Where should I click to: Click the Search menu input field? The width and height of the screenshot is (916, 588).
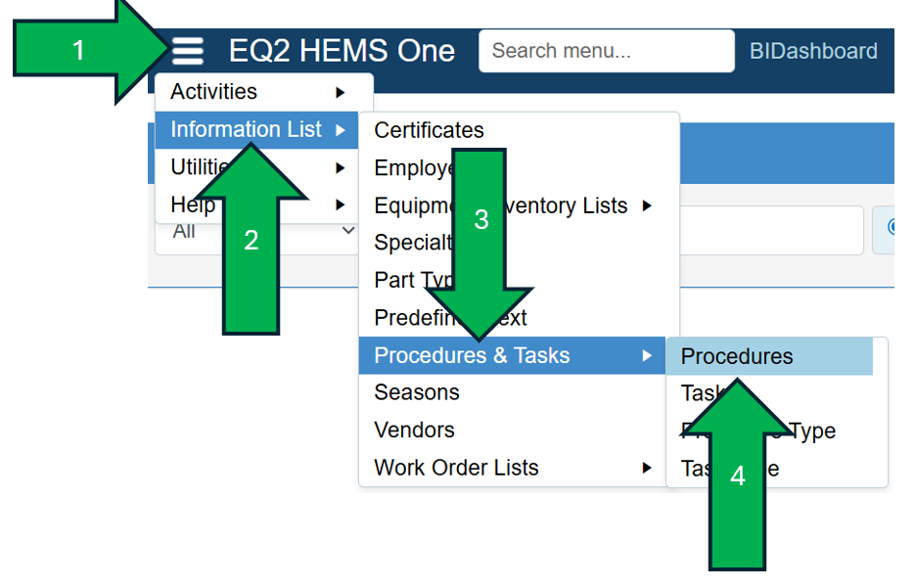(x=606, y=51)
